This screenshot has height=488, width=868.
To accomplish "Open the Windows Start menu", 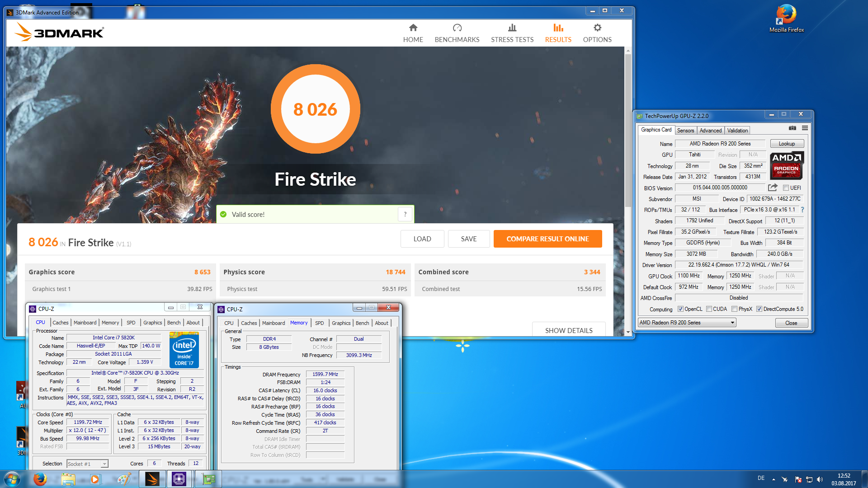I will tap(12, 479).
